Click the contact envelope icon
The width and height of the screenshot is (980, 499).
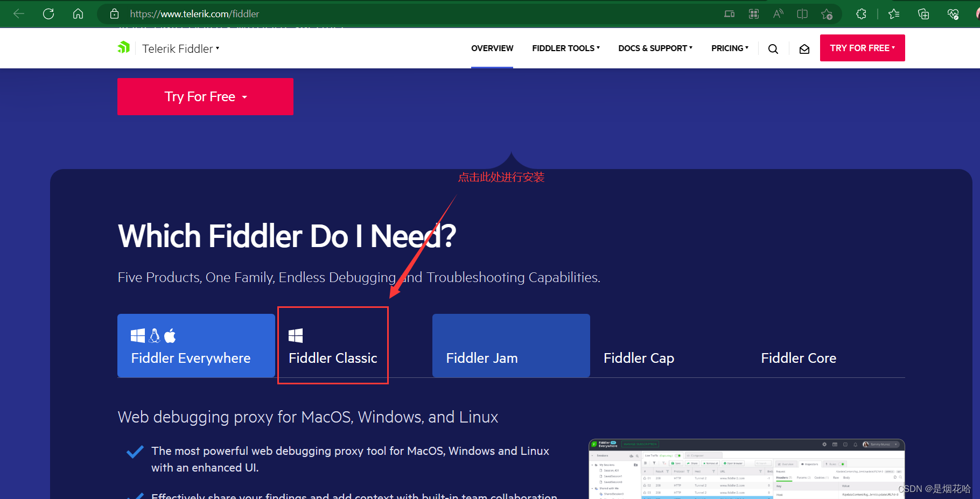pos(804,49)
